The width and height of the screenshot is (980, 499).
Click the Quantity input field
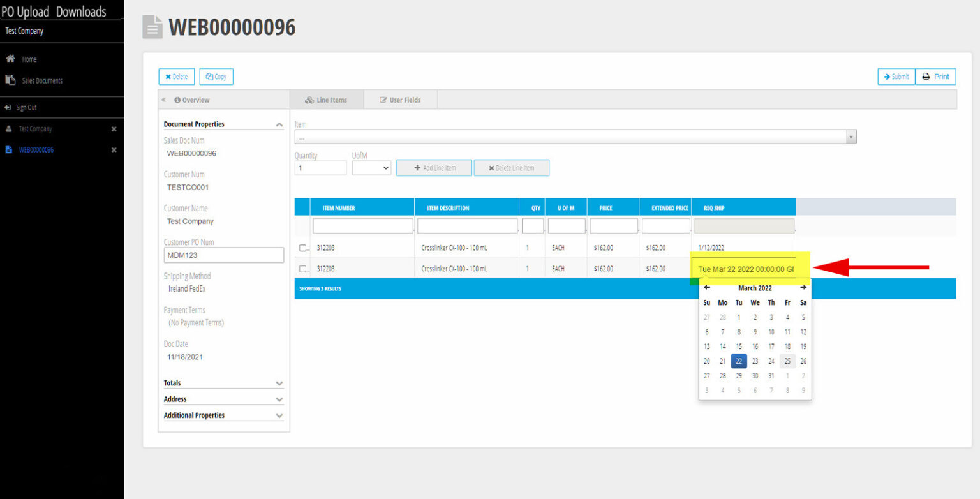click(x=321, y=168)
